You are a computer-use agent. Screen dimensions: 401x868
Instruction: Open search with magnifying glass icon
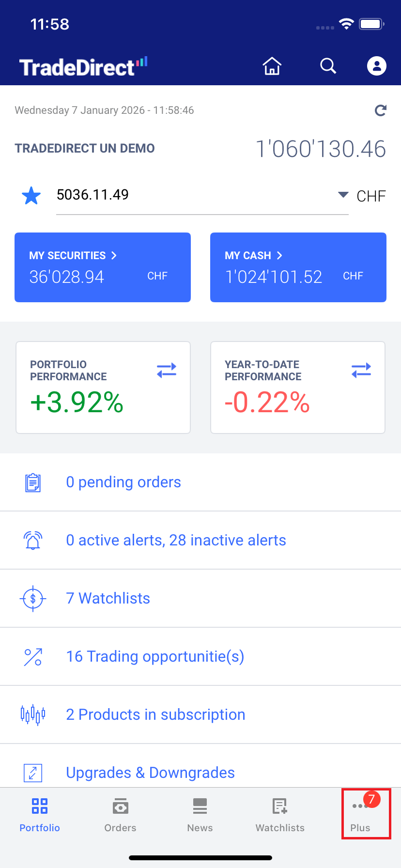[328, 66]
